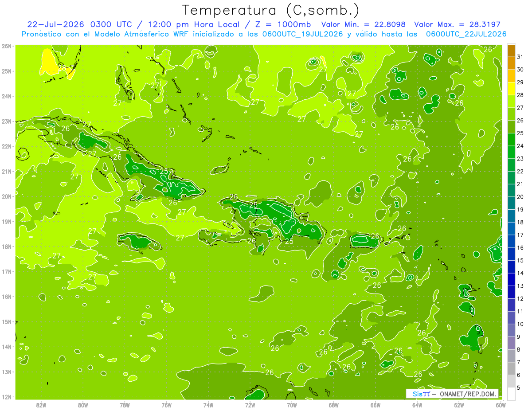The image size is (532, 411).
Task: Click color scale label '20'
Action: pyautogui.click(x=520, y=197)
